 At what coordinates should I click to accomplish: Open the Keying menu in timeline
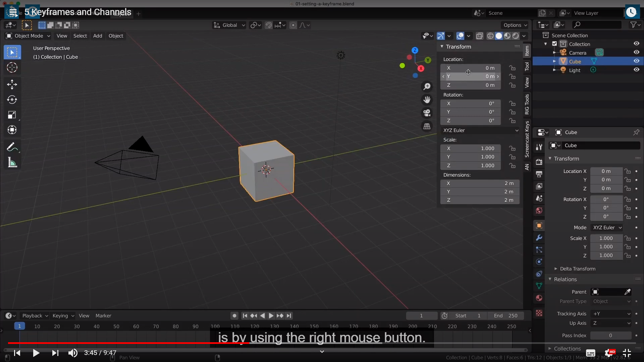63,316
